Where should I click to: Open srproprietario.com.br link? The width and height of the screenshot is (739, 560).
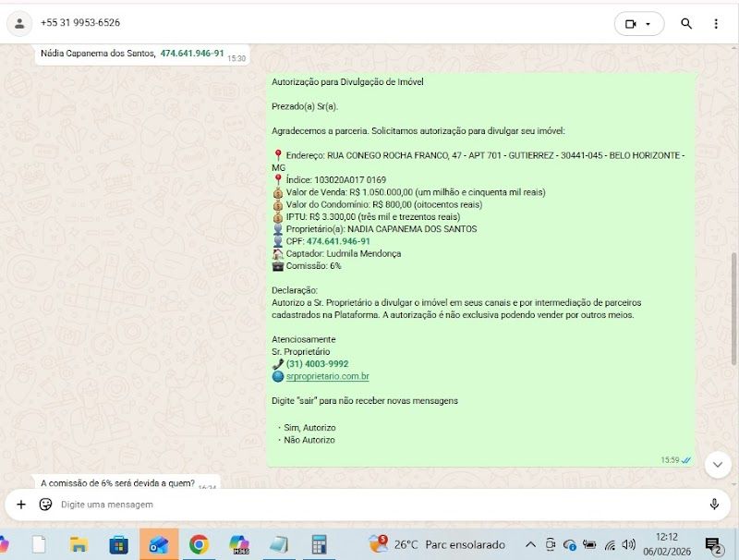point(328,376)
